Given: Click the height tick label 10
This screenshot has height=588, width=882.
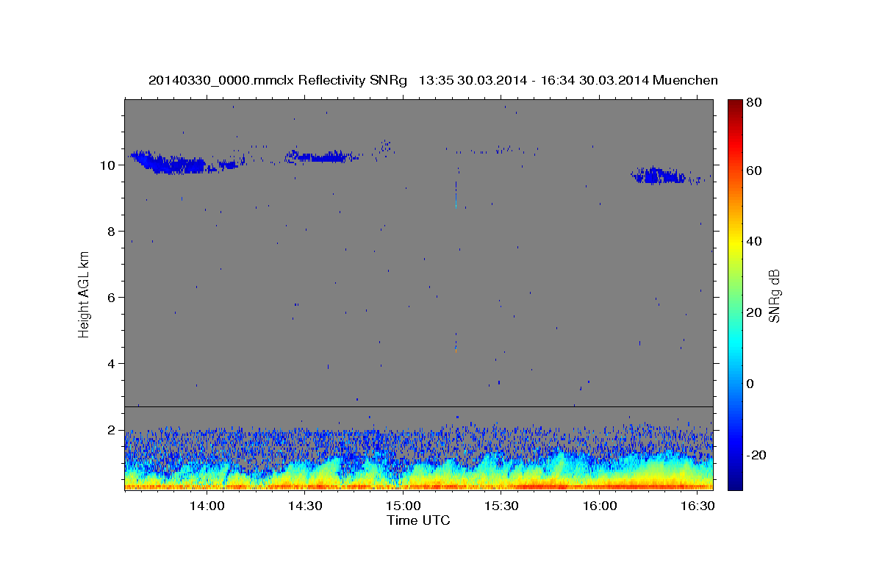Looking at the screenshot, I should 109,165.
